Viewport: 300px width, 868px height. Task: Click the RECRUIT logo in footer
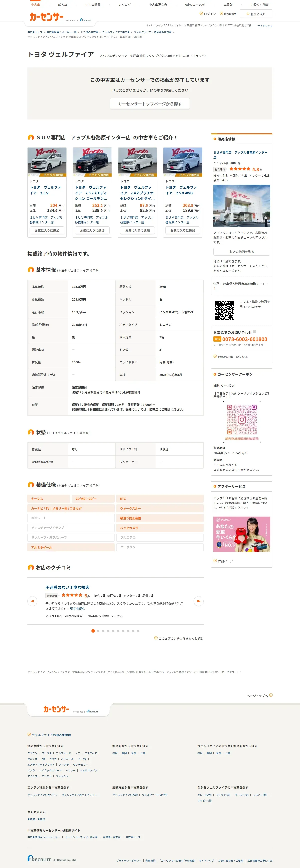[39, 858]
